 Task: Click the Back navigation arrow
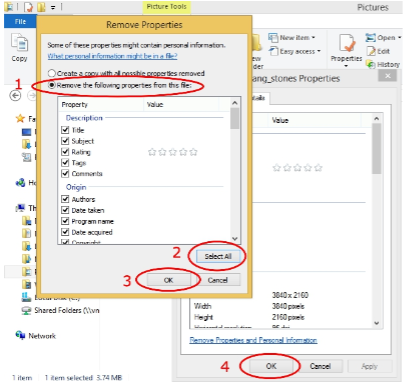point(15,96)
